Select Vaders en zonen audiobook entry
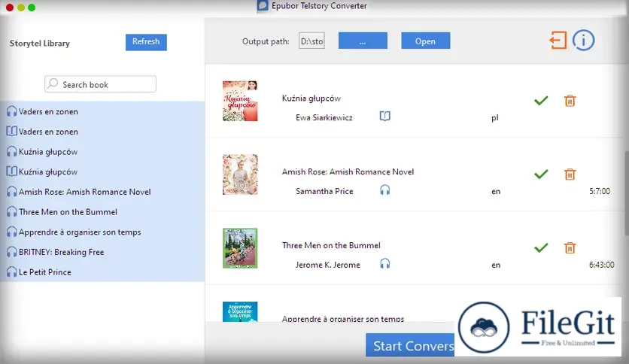Viewport: 629px width, 364px height. click(x=102, y=111)
